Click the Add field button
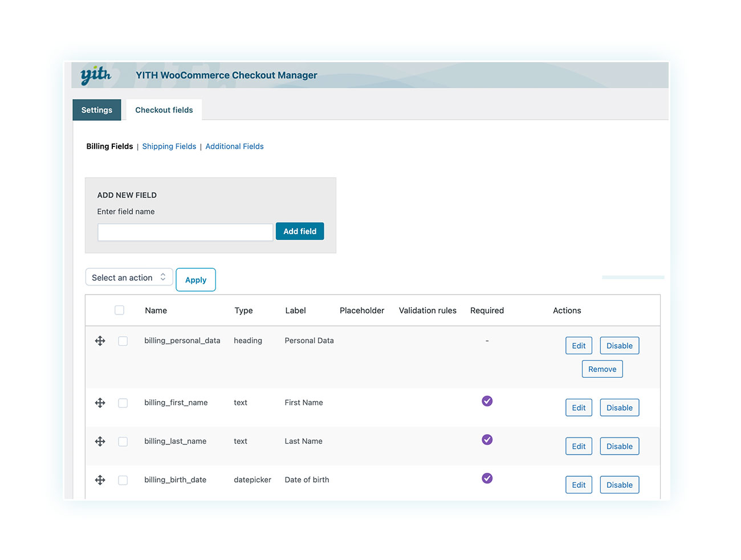The image size is (741, 560). 300,231
